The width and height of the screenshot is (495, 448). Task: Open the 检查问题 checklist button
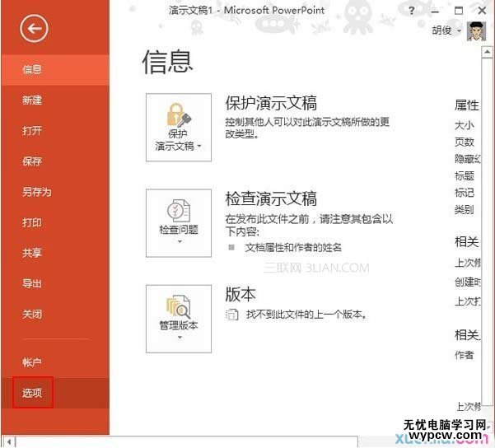pyautogui.click(x=179, y=223)
